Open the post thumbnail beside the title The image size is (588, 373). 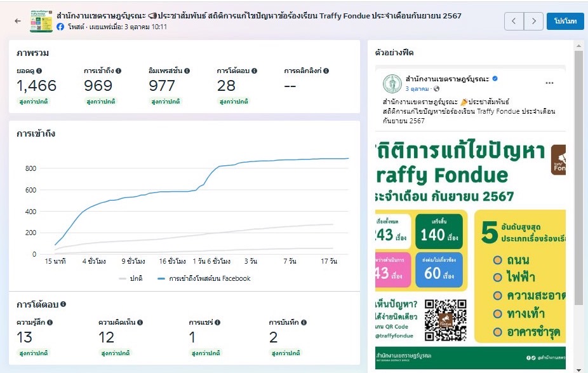tap(41, 21)
